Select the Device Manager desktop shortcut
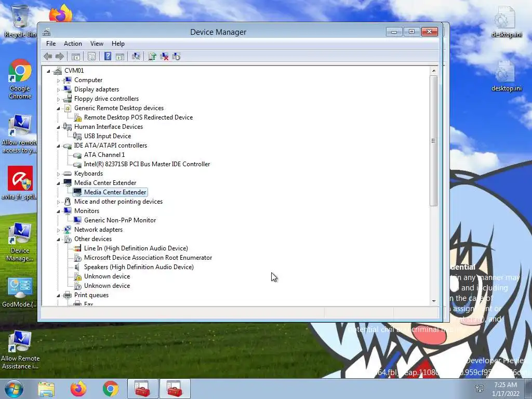Image resolution: width=532 pixels, height=399 pixels. click(20, 242)
